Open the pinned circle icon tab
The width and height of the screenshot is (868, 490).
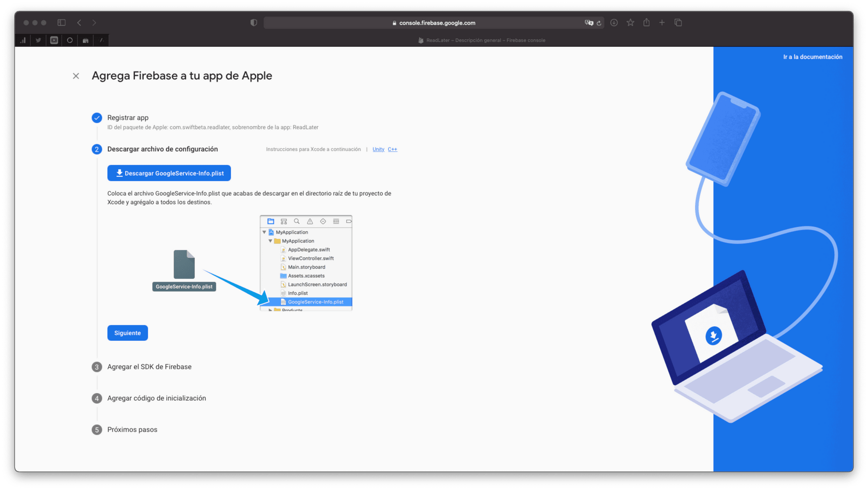point(70,40)
